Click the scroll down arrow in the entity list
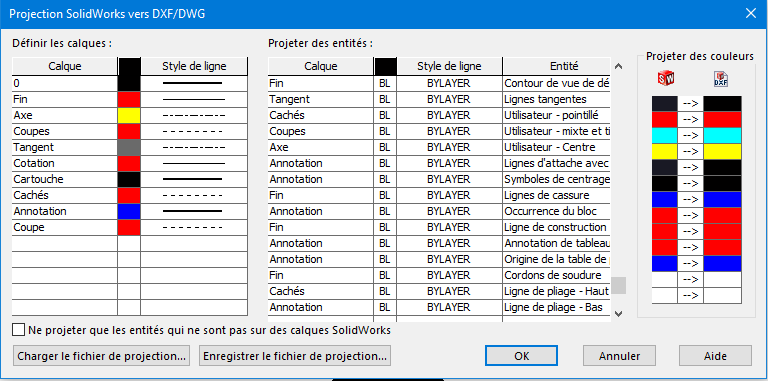The width and height of the screenshot is (768, 381). click(618, 313)
